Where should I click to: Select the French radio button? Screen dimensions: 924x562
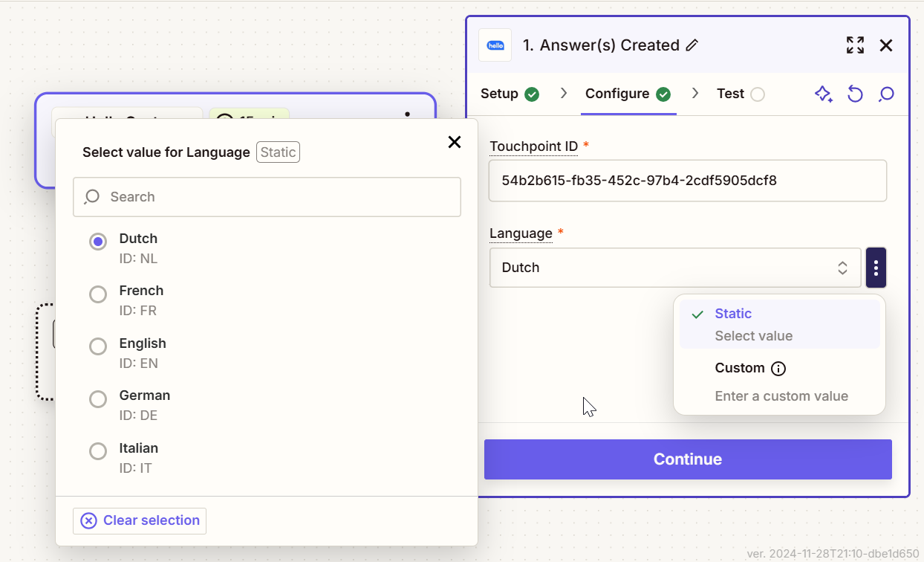click(x=98, y=295)
